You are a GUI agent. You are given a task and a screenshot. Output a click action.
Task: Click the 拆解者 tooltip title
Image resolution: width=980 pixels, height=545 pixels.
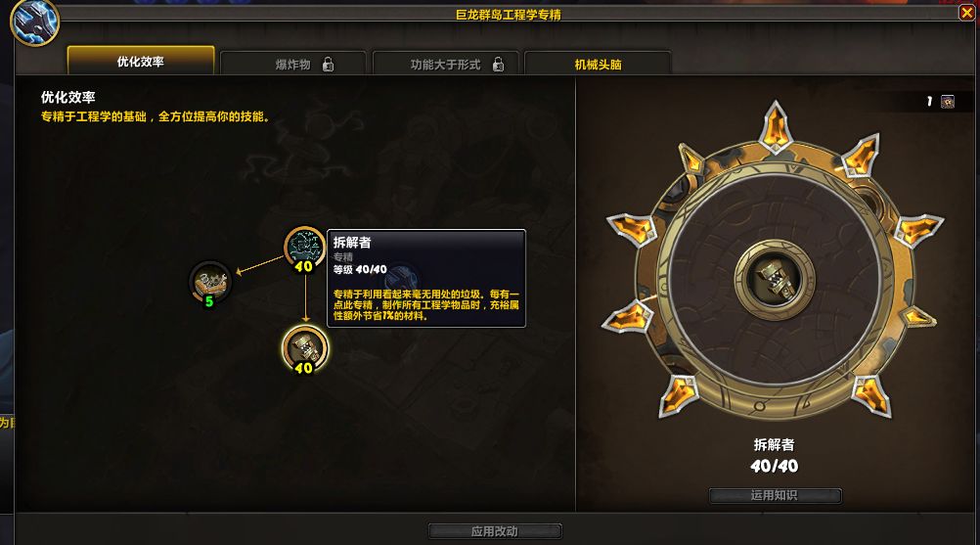(352, 243)
